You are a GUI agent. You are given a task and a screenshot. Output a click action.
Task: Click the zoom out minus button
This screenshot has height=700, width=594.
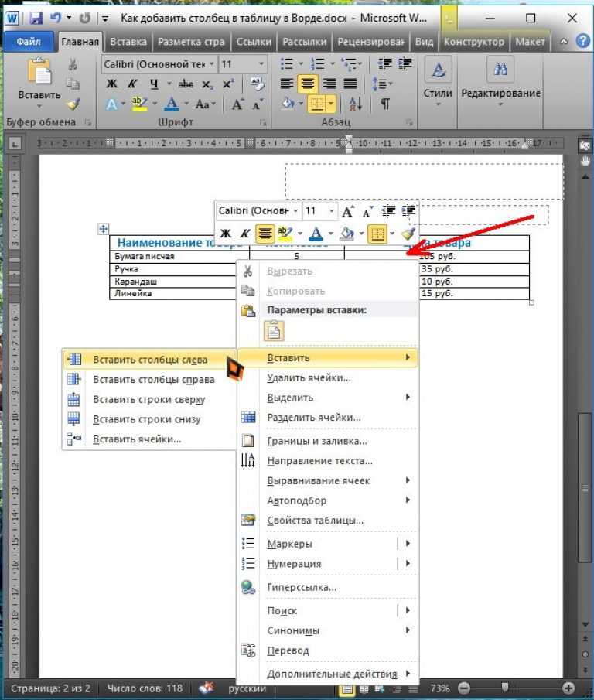tap(464, 688)
